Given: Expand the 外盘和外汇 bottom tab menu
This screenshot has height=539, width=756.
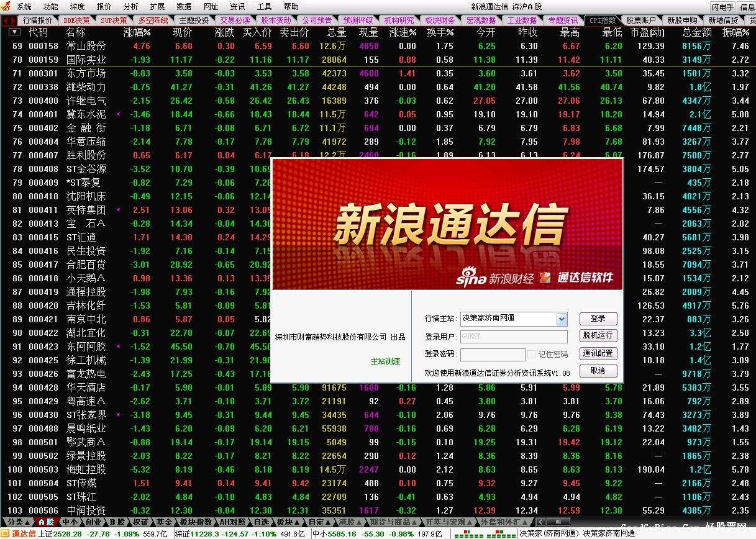Looking at the screenshot, I should pyautogui.click(x=504, y=522).
